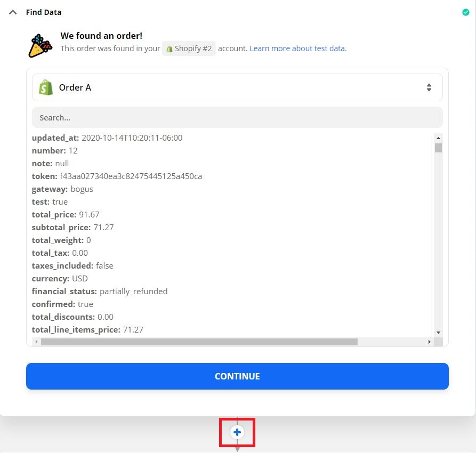476x453 pixels.
Task: Open Learn more about test data link
Action: click(x=298, y=48)
